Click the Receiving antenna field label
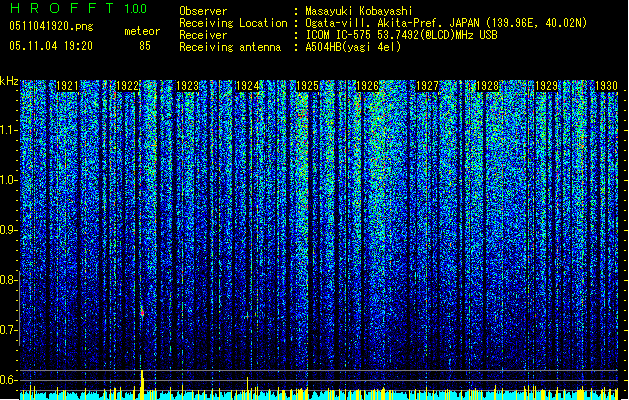629x400 pixels. click(230, 47)
